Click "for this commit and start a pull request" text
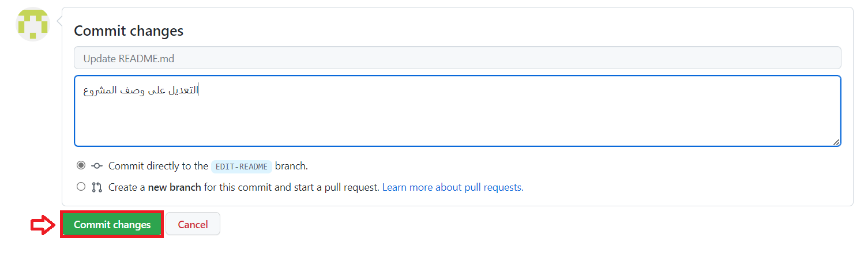This screenshot has width=868, height=257. click(291, 187)
